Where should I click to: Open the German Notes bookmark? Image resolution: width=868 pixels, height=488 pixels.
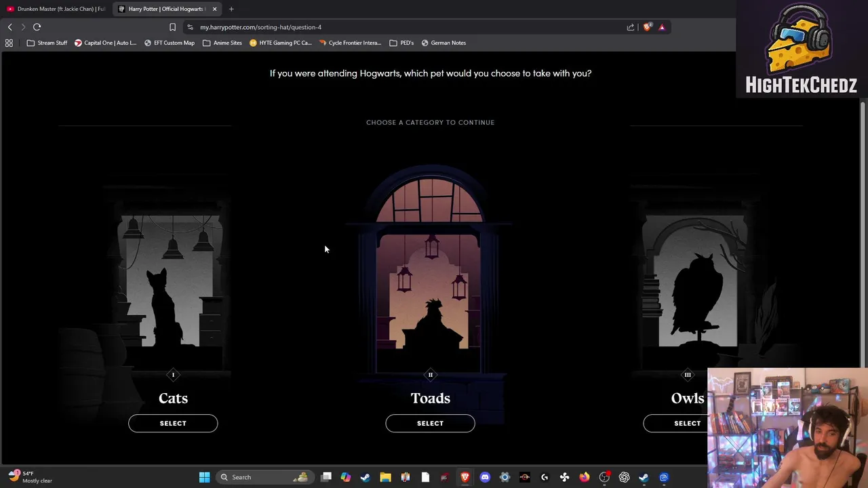(x=443, y=43)
